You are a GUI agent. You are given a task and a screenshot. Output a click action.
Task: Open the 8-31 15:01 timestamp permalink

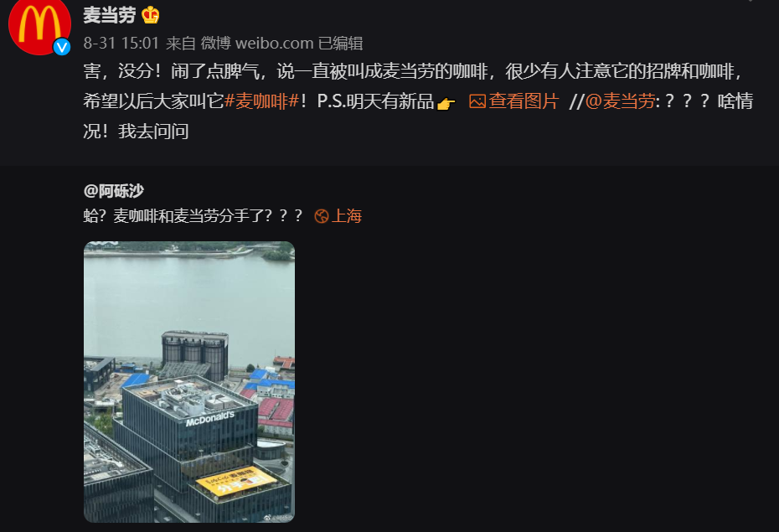tap(121, 44)
